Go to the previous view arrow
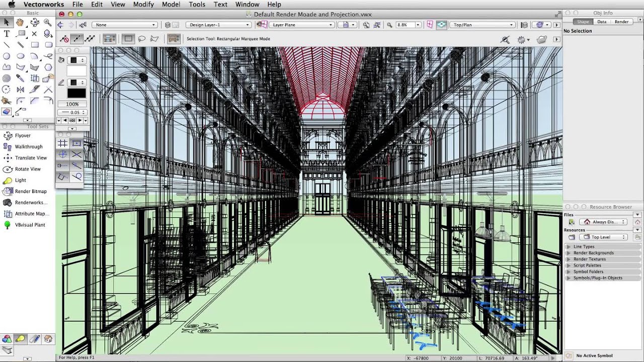The width and height of the screenshot is (644, 362). (60, 25)
